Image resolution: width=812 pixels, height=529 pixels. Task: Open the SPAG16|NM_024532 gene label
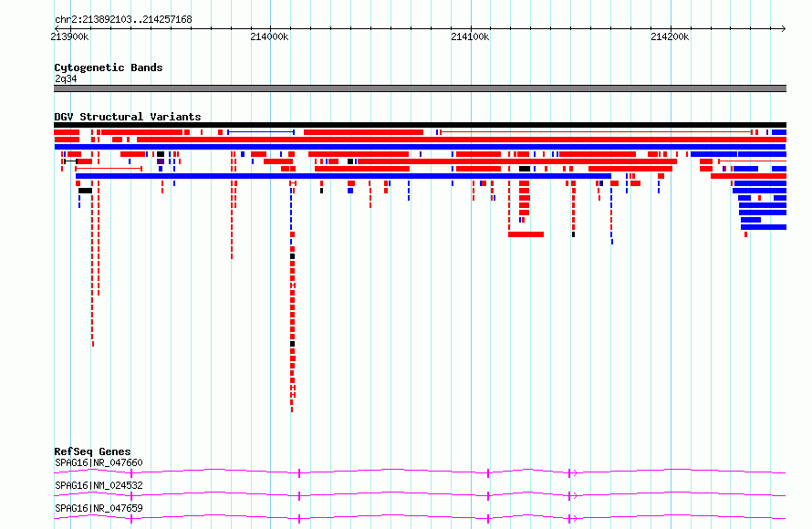99,485
